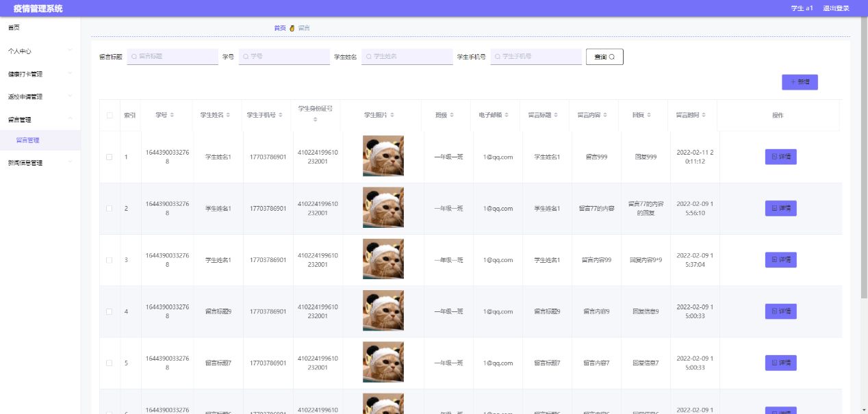Click the 回复999 reply cell
This screenshot has width=868, height=414.
(646, 157)
